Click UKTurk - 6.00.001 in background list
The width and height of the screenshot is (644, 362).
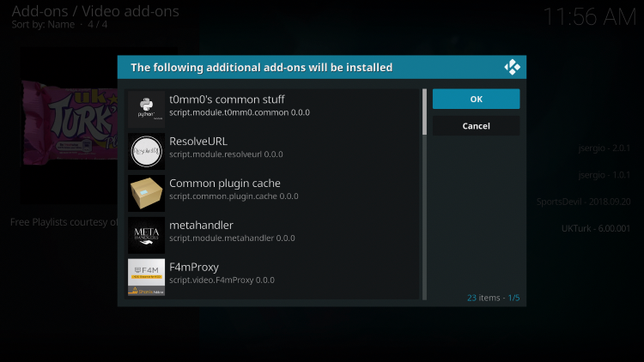(x=596, y=228)
